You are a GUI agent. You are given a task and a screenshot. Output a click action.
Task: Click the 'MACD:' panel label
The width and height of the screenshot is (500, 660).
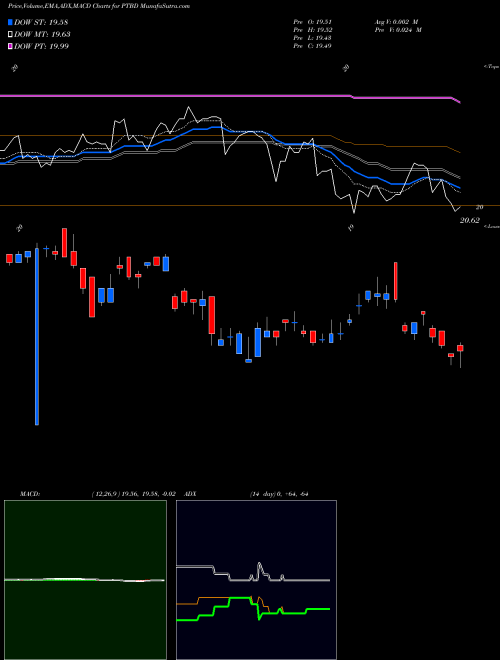click(30, 494)
